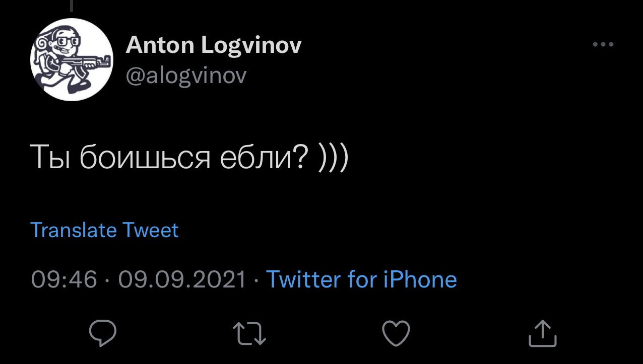
Task: Open the share sheet via upload arrow icon
Action: click(543, 333)
